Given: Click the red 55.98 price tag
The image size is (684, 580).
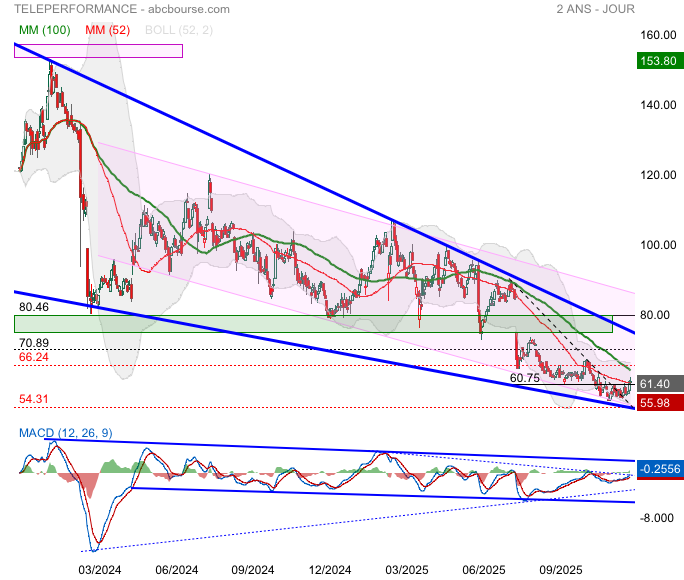Looking at the screenshot, I should point(658,402).
